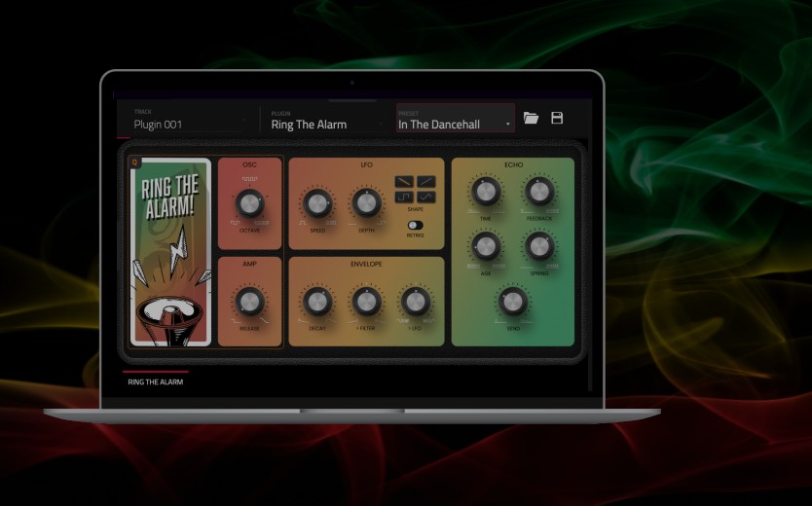812x506 pixels.
Task: Click the small Q icon on artwork panel
Action: [x=135, y=163]
